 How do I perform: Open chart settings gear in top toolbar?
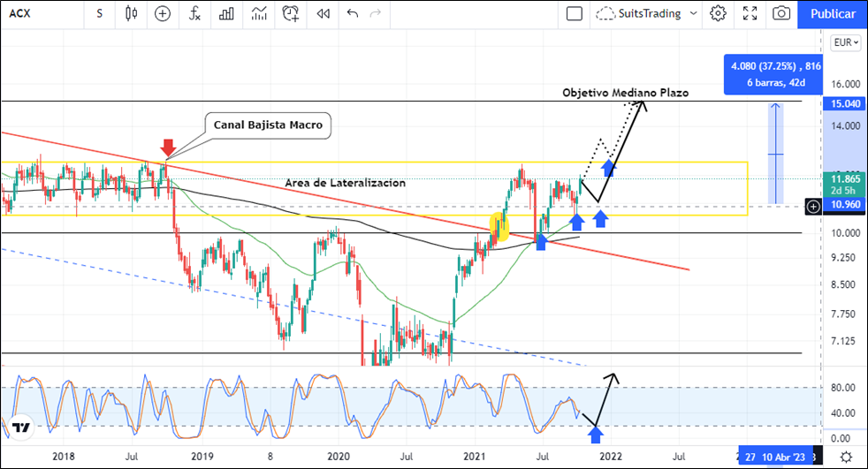tap(718, 13)
